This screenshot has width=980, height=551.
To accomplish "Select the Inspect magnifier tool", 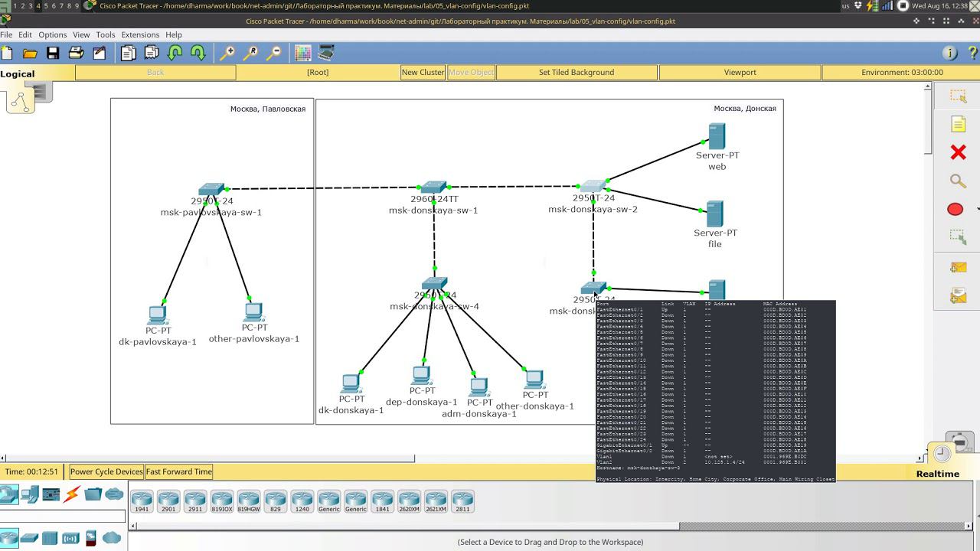I will pos(958,181).
